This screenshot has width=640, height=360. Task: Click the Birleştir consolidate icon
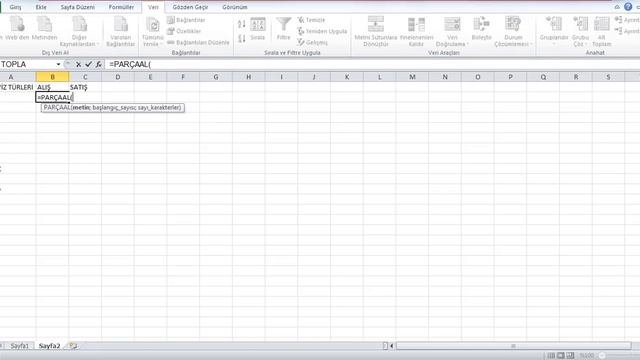point(482,28)
